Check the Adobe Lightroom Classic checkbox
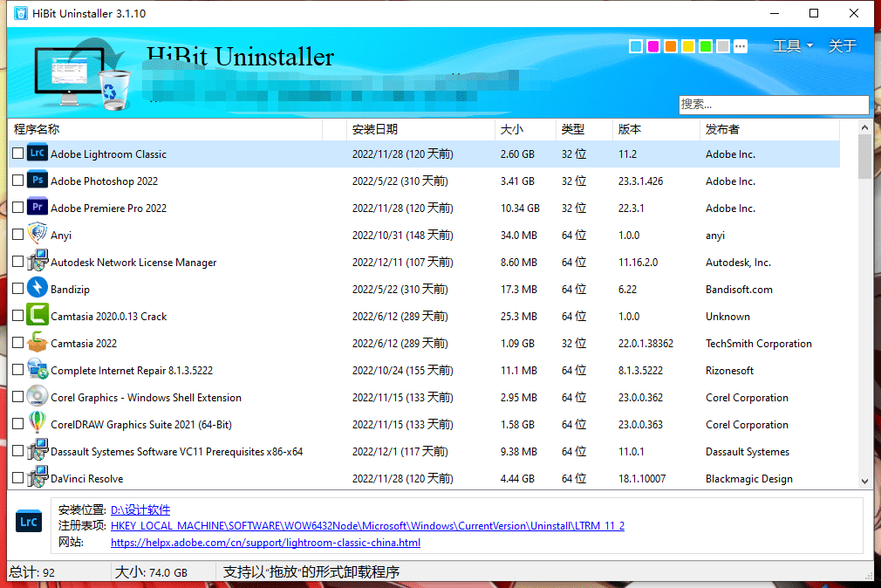 click(x=18, y=153)
